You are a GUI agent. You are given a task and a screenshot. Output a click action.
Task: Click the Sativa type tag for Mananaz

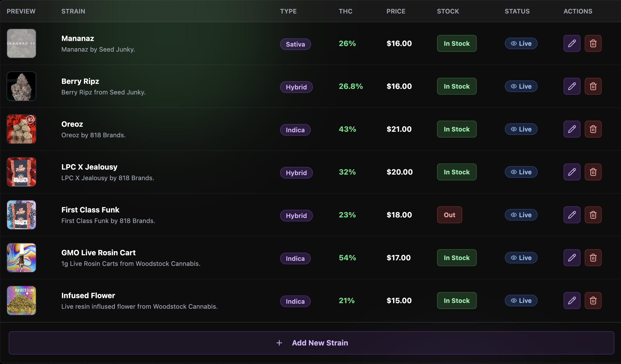pos(295,44)
